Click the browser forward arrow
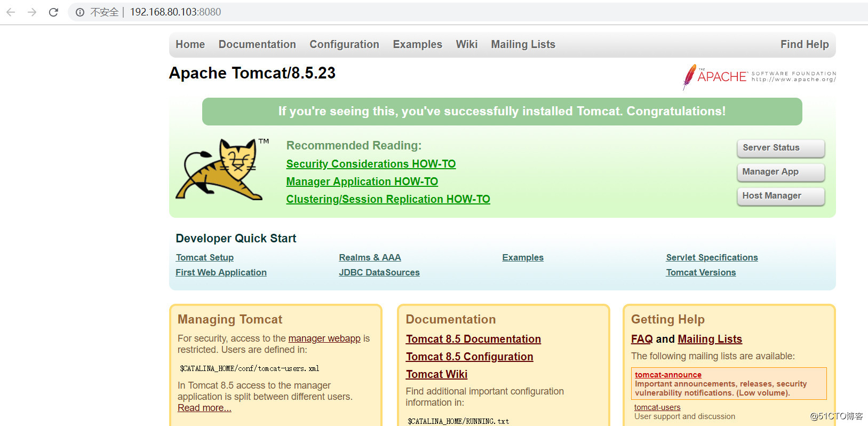 [x=32, y=12]
